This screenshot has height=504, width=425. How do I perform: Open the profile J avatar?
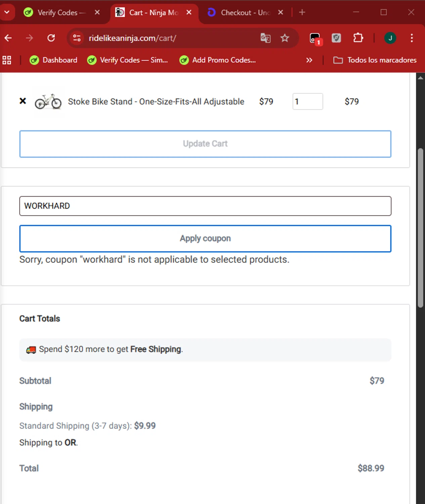coord(390,38)
